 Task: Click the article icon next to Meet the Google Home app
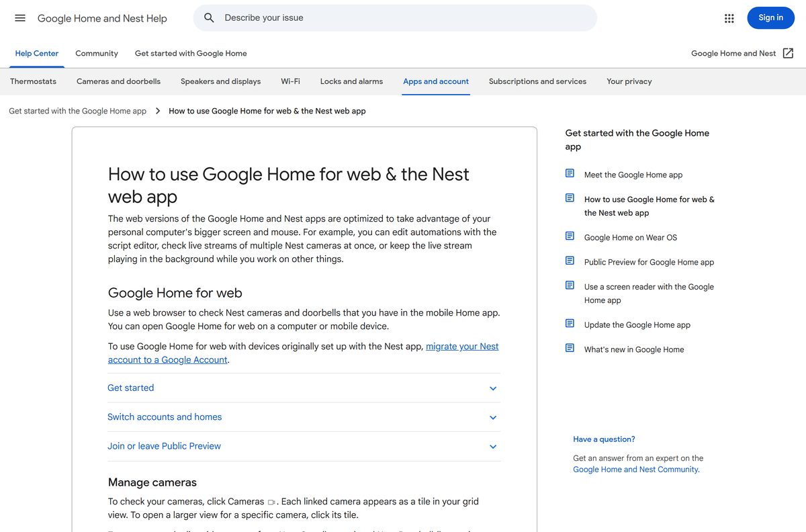[x=570, y=173]
